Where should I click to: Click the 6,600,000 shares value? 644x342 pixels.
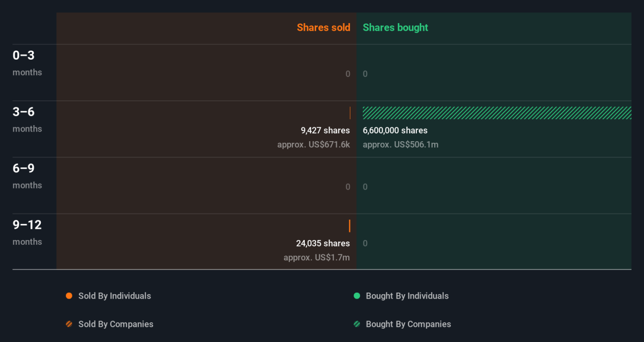pos(395,130)
